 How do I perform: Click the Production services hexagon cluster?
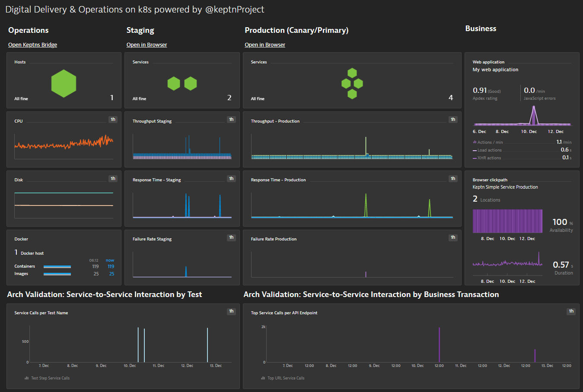pyautogui.click(x=352, y=83)
